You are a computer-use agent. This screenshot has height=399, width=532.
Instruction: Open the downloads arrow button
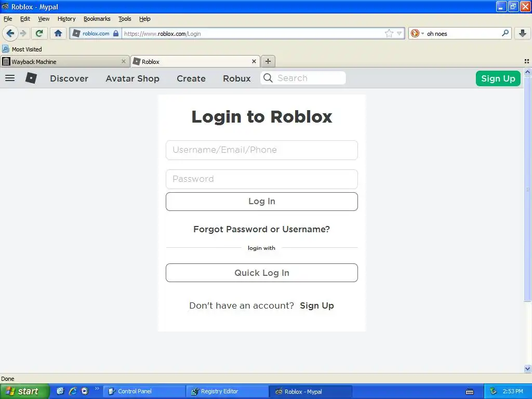[523, 33]
